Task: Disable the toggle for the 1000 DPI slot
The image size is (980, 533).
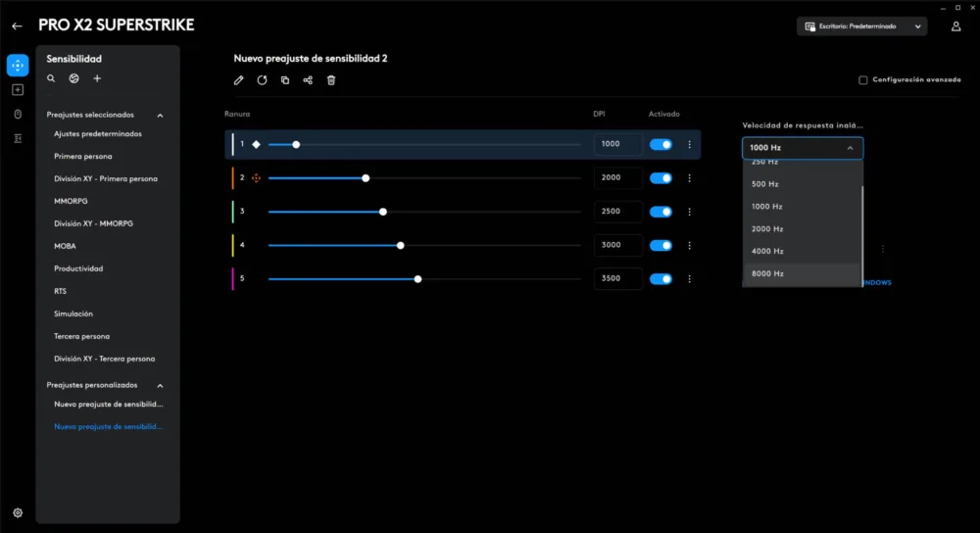Action: [x=661, y=144]
